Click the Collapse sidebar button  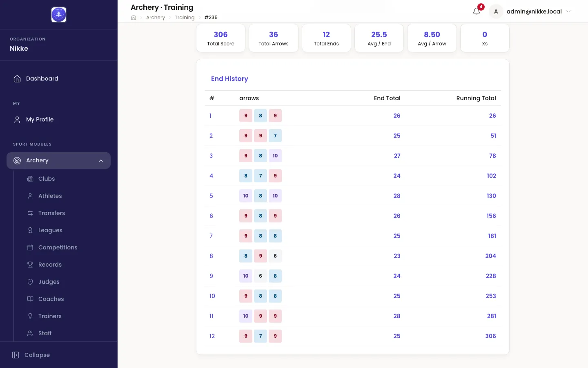[59, 355]
